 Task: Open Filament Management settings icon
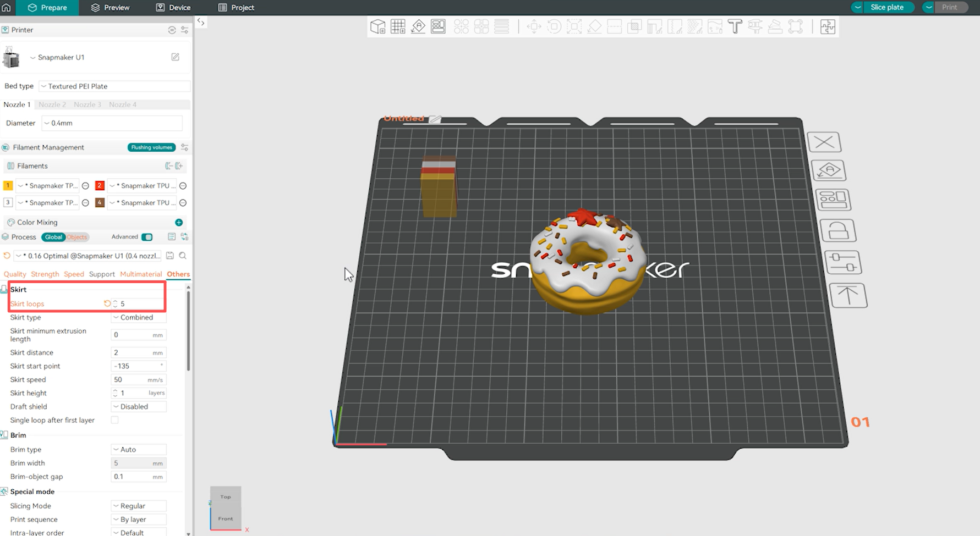[x=185, y=147]
